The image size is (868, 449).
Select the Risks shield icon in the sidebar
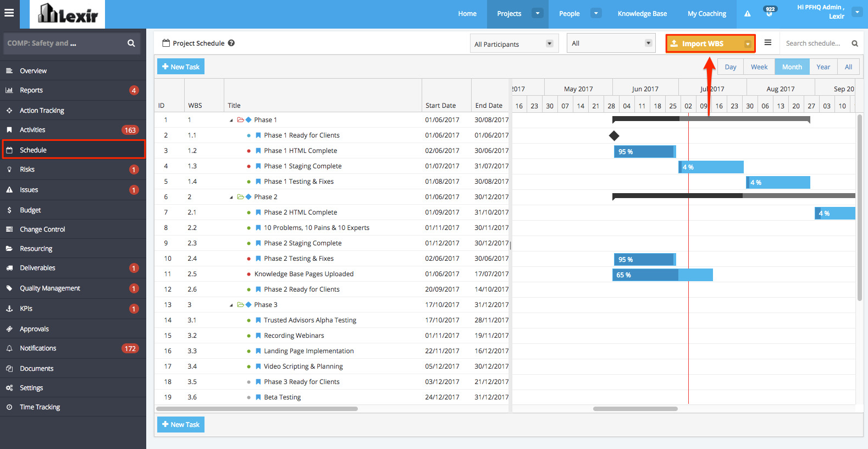pos(9,169)
